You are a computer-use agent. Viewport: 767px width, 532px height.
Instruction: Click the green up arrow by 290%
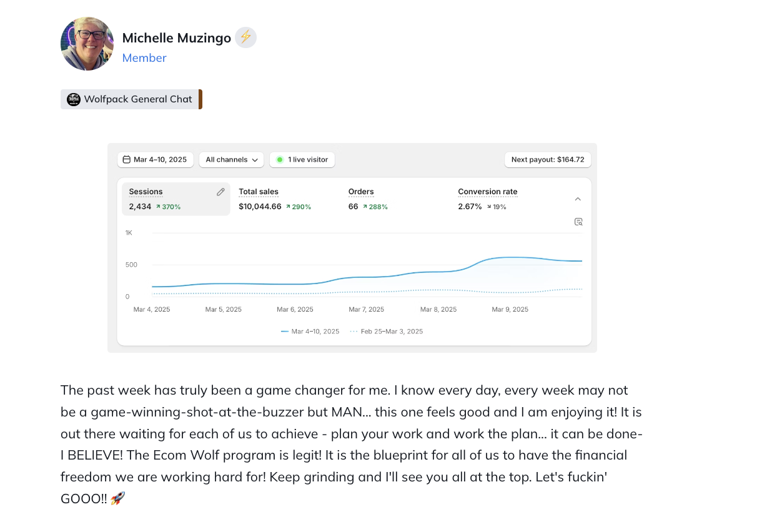[x=288, y=207]
